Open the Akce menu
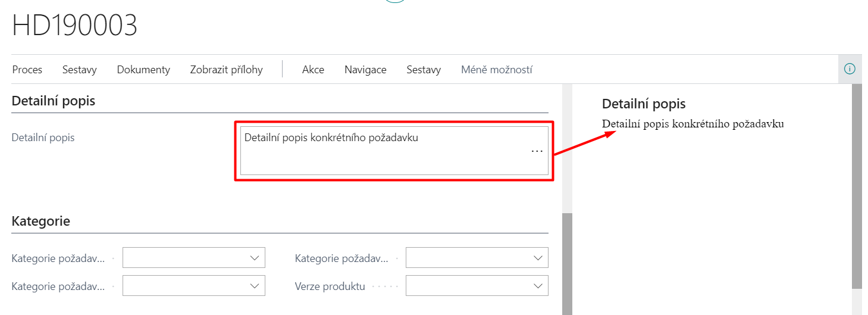The width and height of the screenshot is (868, 315). tap(313, 70)
